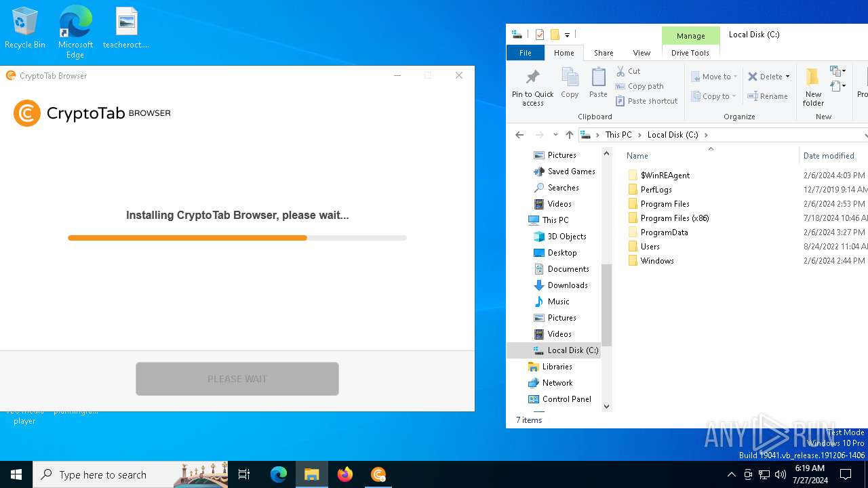This screenshot has height=488, width=868.
Task: Switch to the View ribbon tab
Action: (x=642, y=53)
